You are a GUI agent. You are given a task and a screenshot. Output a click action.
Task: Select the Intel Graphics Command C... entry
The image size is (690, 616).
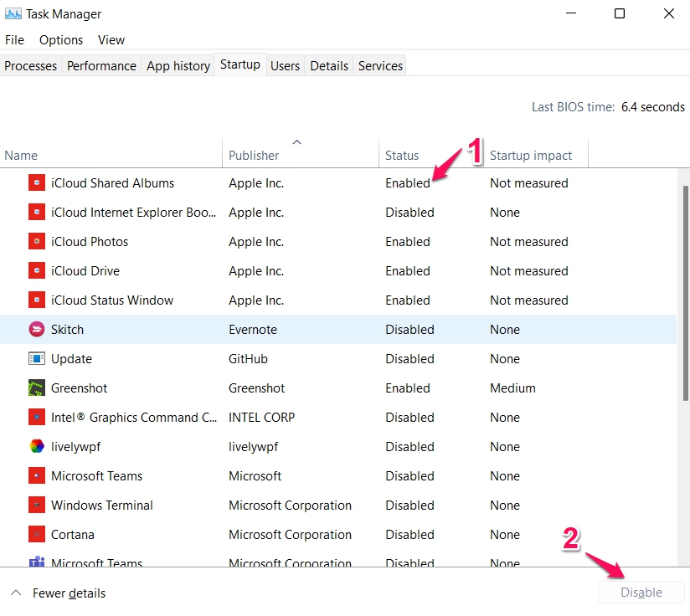point(134,418)
